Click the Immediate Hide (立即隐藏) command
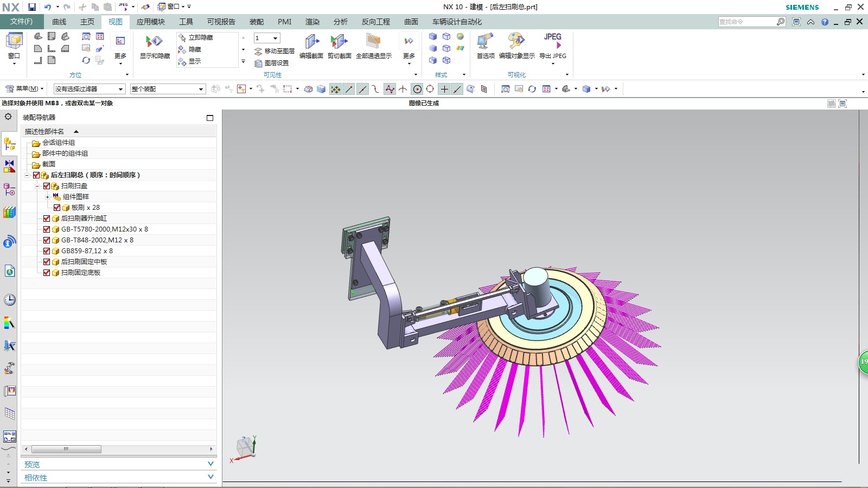Image resolution: width=868 pixels, height=488 pixels. point(196,37)
